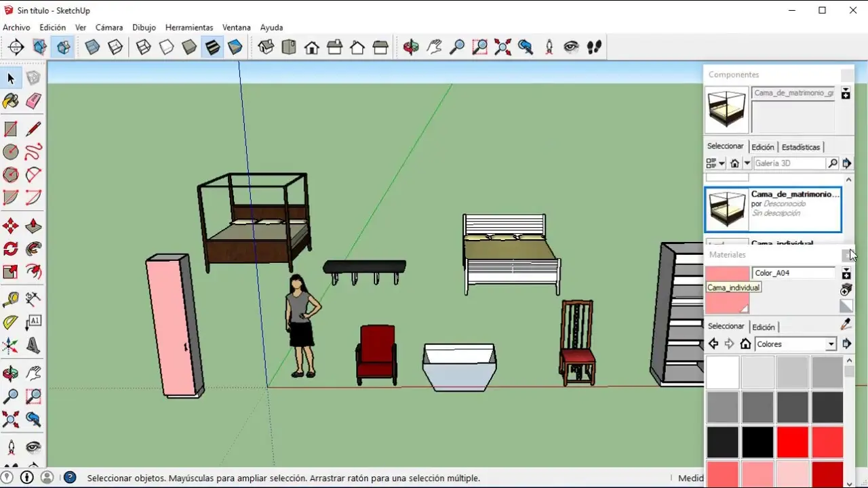This screenshot has width=868, height=488.
Task: Open the Colores material library dropdown
Action: [831, 344]
